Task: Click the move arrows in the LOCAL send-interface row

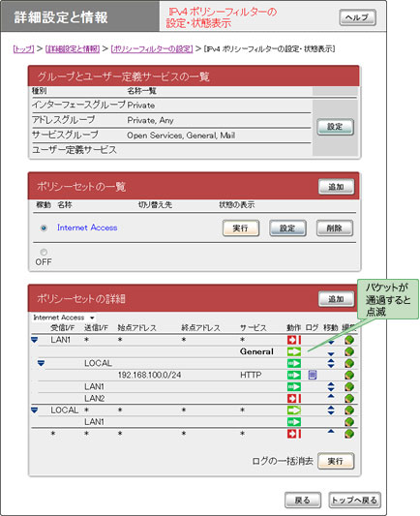Action: point(331,363)
